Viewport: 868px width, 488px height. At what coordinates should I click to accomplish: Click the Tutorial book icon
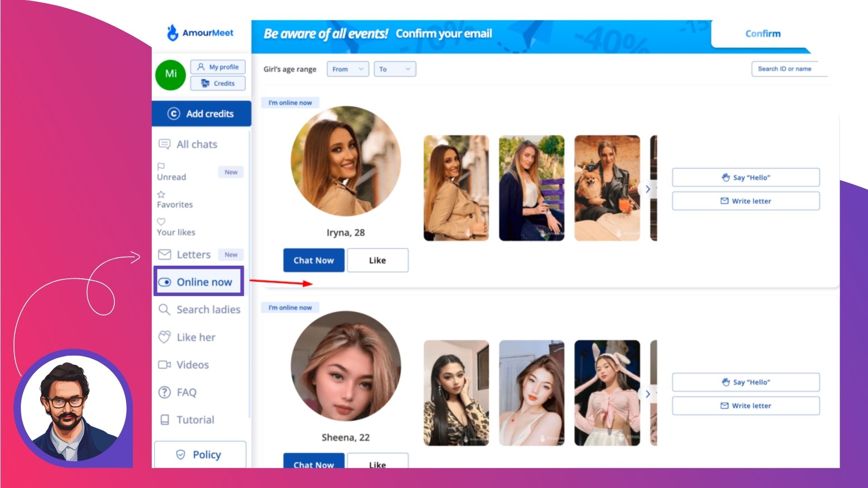[x=165, y=420]
